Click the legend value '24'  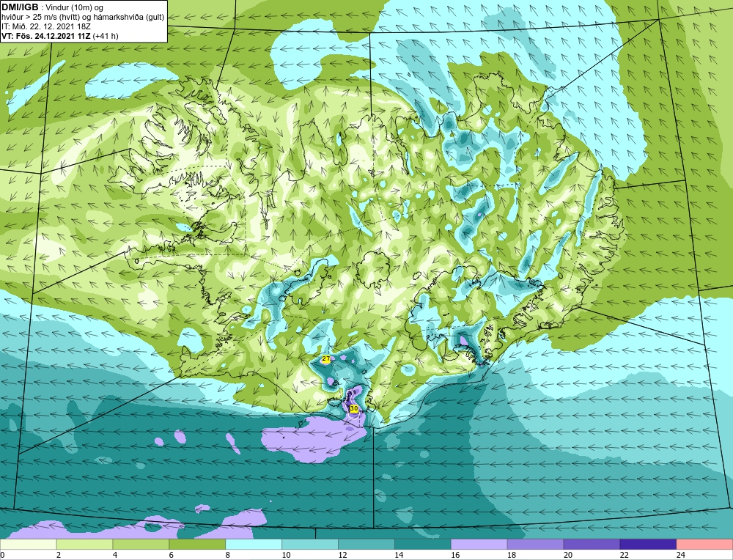coord(681,555)
